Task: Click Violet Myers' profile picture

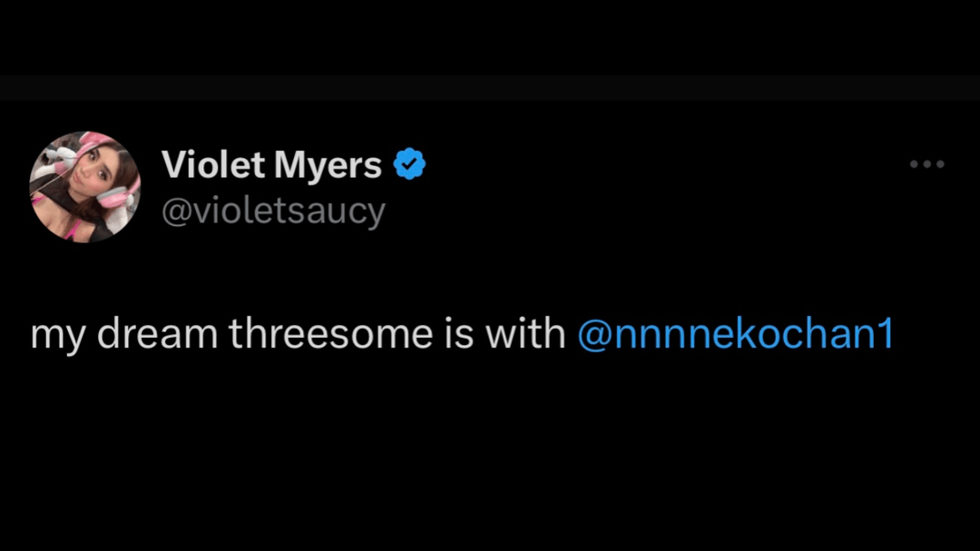Action: (x=84, y=187)
